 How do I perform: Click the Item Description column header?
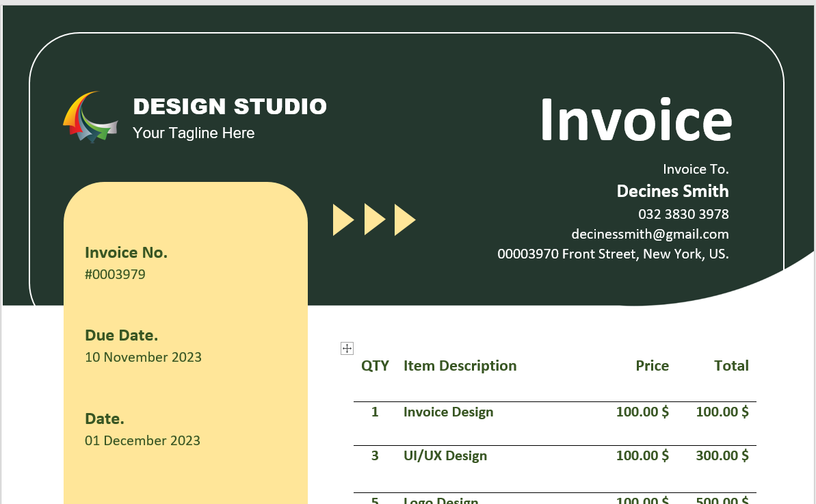pyautogui.click(x=460, y=366)
